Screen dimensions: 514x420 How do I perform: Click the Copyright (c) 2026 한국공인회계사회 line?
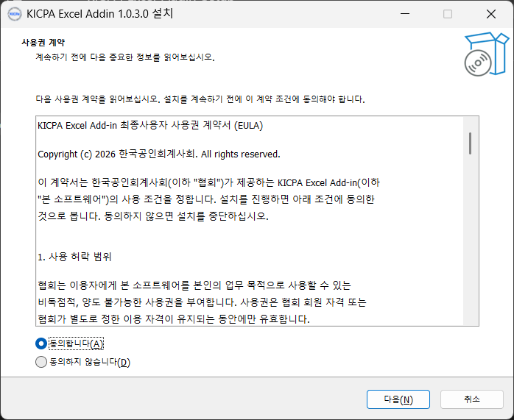[159, 154]
